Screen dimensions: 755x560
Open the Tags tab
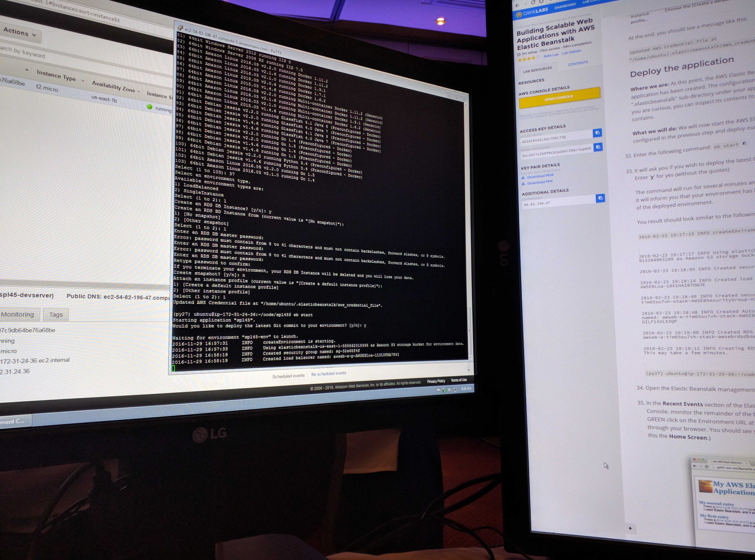click(x=56, y=315)
